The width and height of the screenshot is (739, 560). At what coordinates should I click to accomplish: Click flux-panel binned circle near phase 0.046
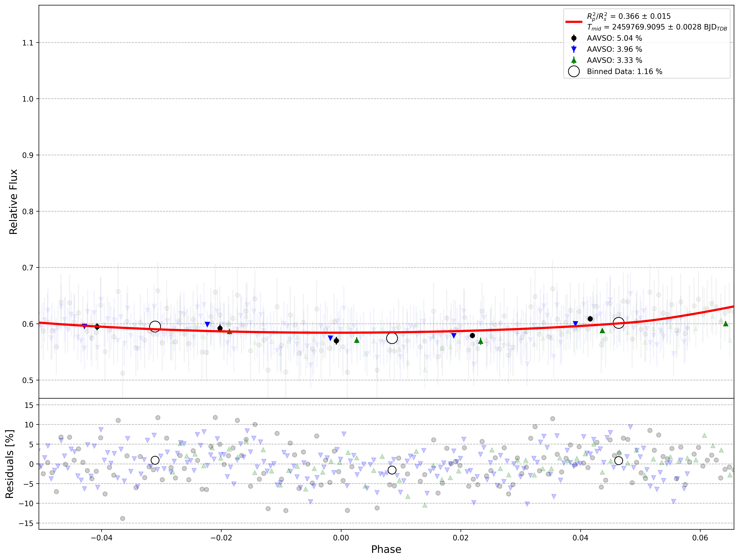click(618, 323)
